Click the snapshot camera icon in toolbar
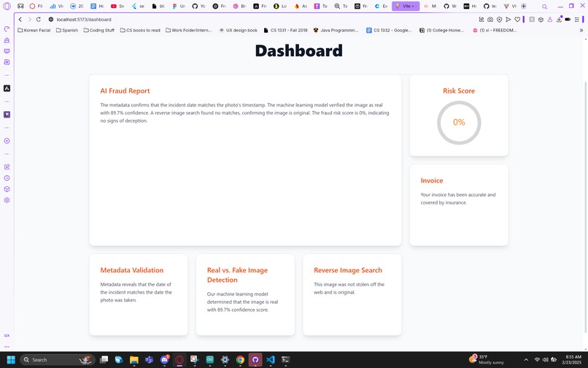Screen dimensions: 588x368 490,20
